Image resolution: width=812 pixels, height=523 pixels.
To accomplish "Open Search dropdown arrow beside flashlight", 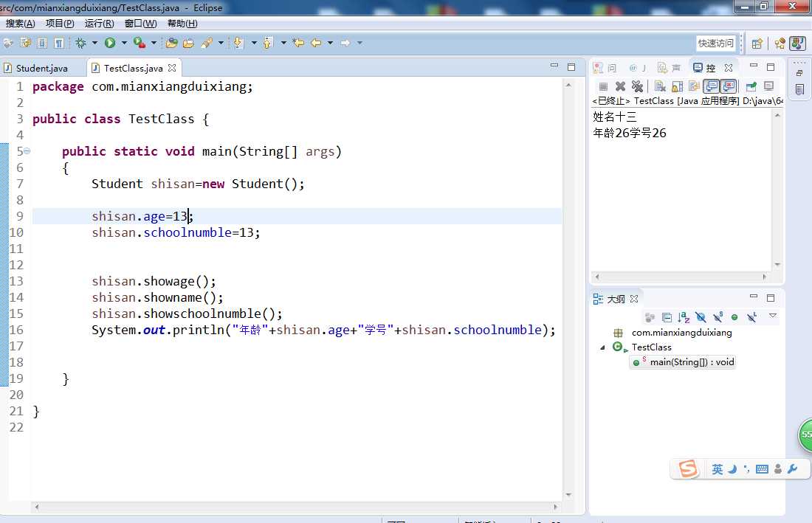I will (x=221, y=43).
